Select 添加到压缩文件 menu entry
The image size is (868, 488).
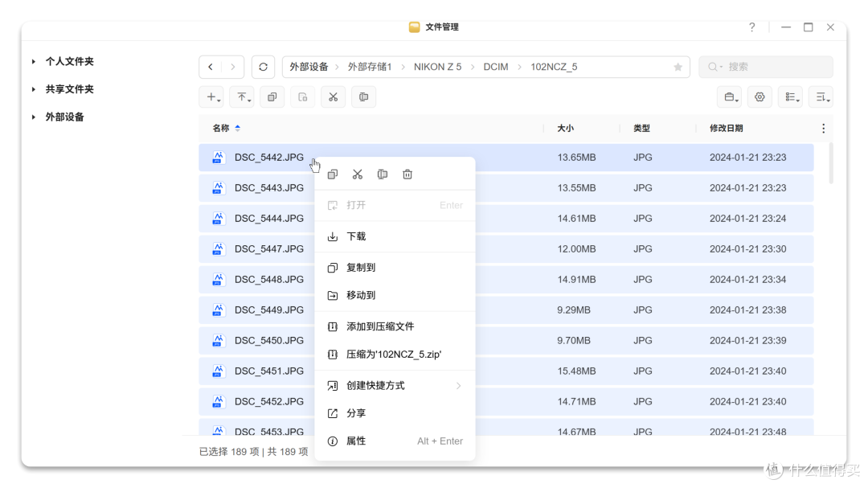click(395, 327)
